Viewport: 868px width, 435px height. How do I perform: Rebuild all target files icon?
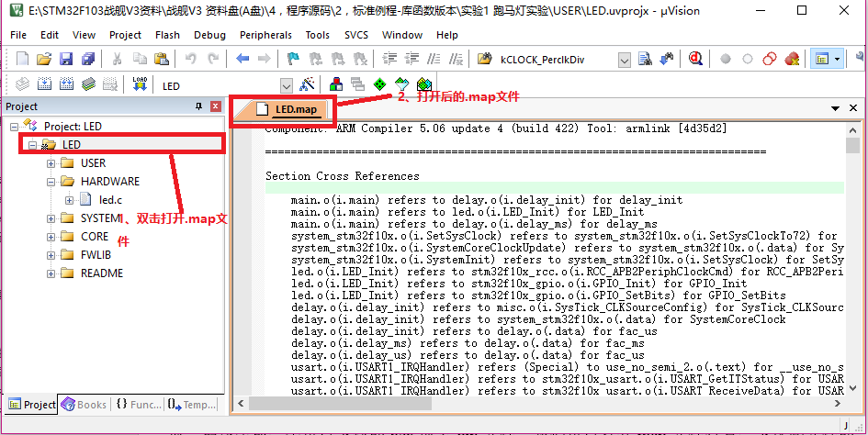(x=66, y=84)
